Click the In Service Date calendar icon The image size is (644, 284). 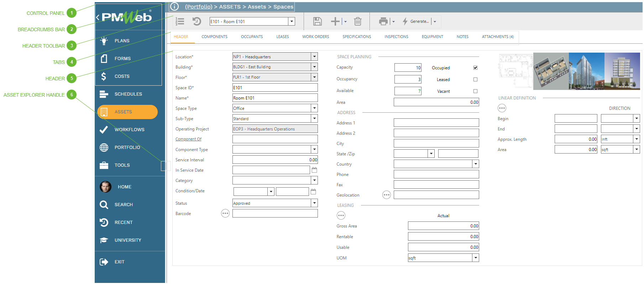click(314, 170)
